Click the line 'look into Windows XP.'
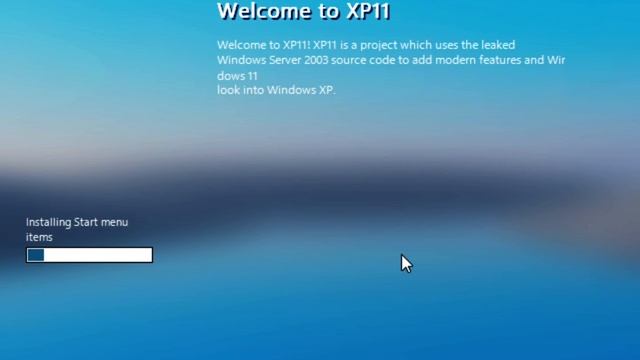Image resolution: width=640 pixels, height=360 pixels. [276, 90]
